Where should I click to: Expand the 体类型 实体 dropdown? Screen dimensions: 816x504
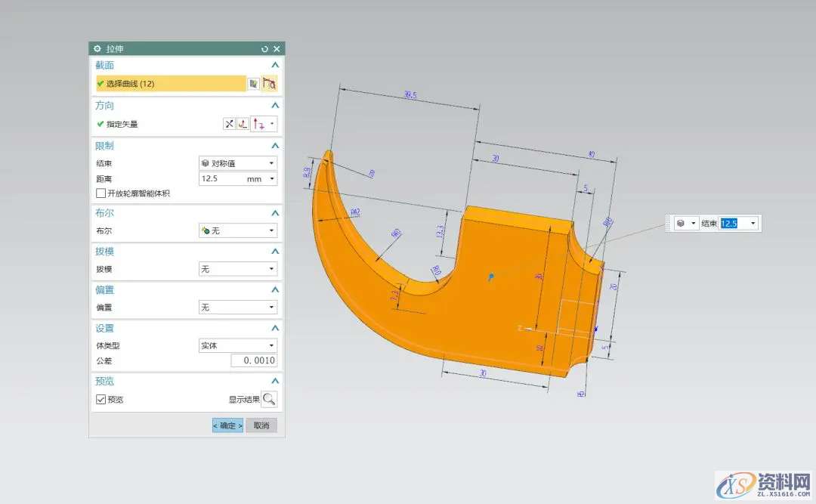pos(237,345)
